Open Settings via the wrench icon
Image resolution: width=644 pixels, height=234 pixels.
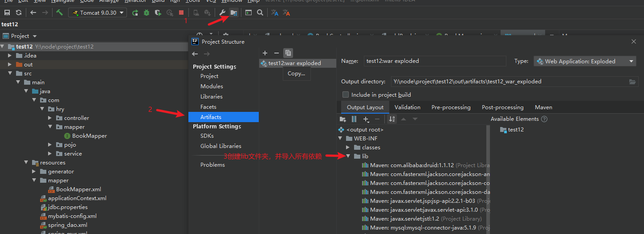coord(223,13)
